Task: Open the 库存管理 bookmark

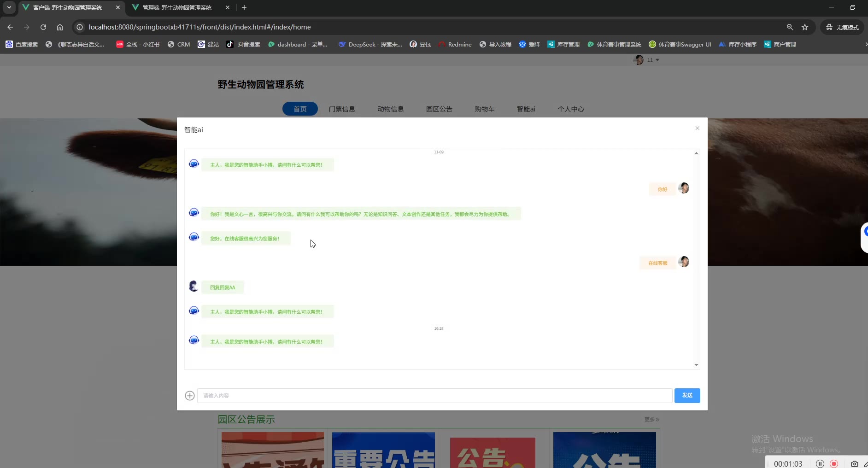Action: tap(563, 45)
